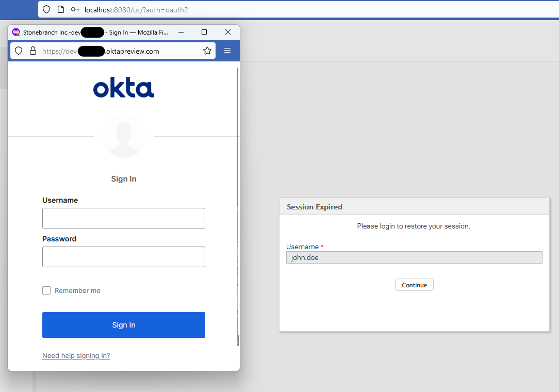Click the key icon in the main address bar
The image size is (559, 392).
[x=75, y=9]
